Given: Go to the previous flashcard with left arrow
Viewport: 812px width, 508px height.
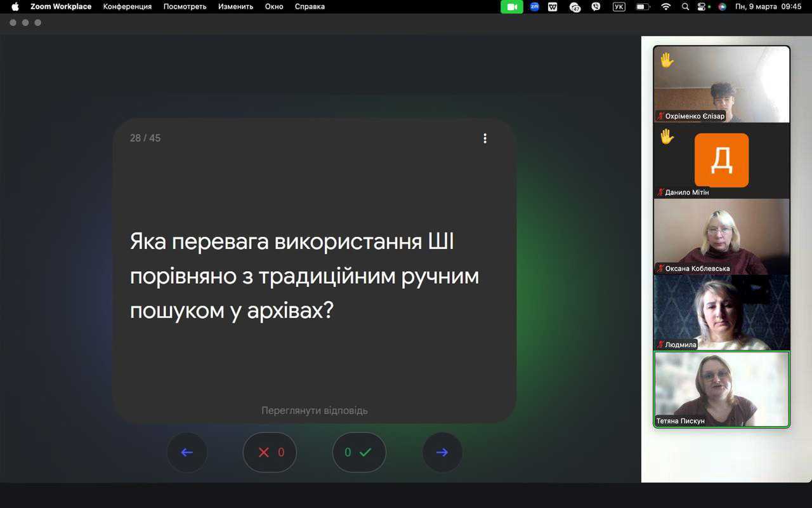Looking at the screenshot, I should 187,452.
